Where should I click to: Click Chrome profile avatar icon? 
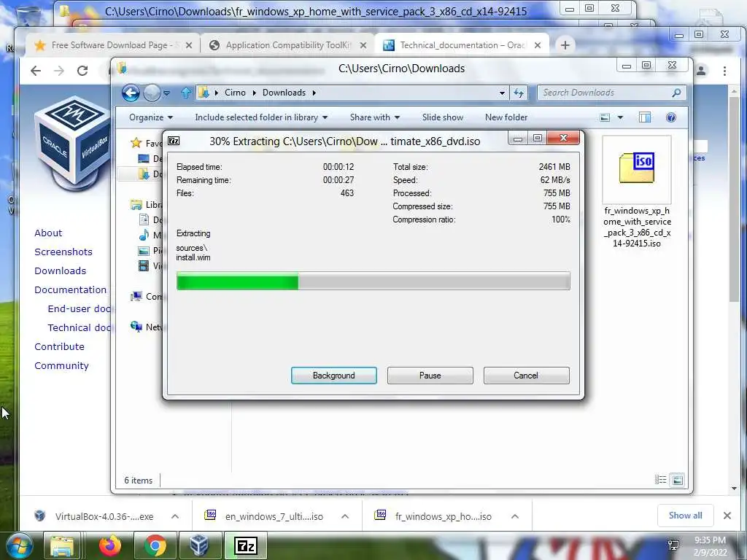(x=701, y=71)
